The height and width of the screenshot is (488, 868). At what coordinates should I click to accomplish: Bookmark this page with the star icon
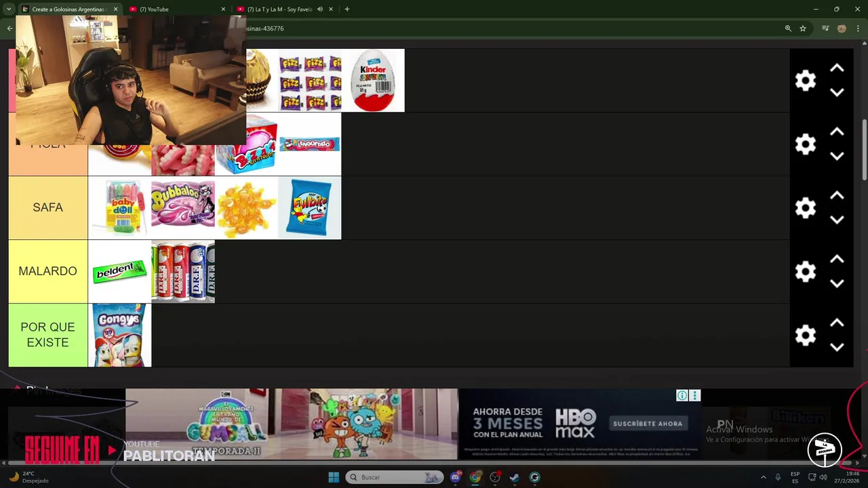point(803,28)
